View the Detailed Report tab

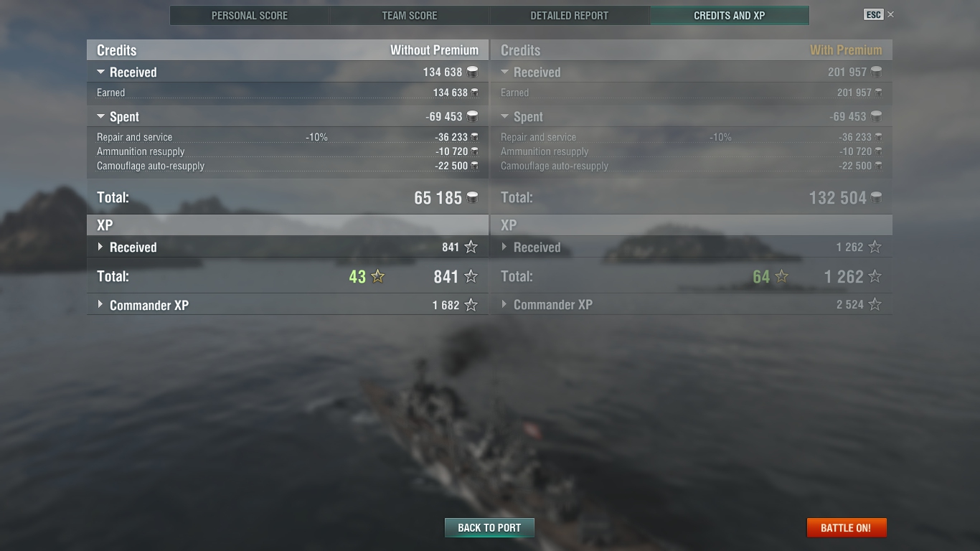click(570, 15)
